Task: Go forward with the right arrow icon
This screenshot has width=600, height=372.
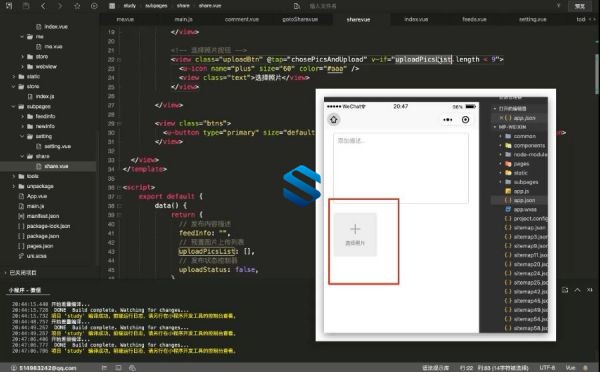Action: pyautogui.click(x=60, y=6)
